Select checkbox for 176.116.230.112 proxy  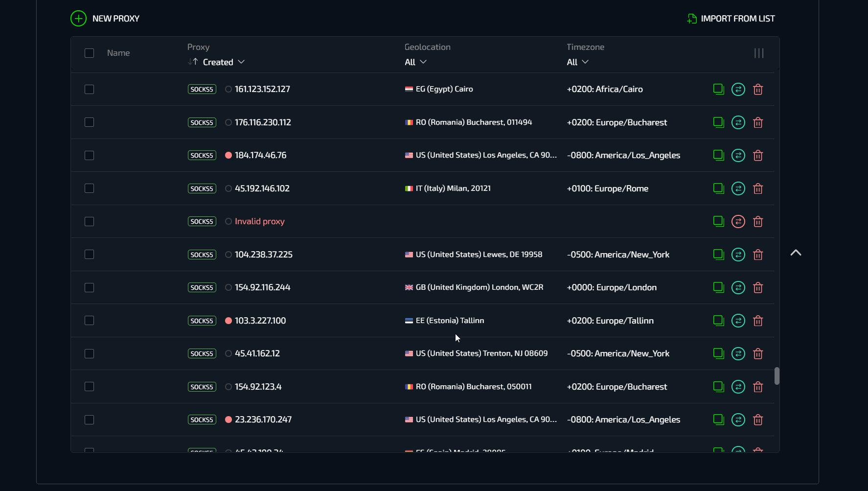pyautogui.click(x=89, y=122)
